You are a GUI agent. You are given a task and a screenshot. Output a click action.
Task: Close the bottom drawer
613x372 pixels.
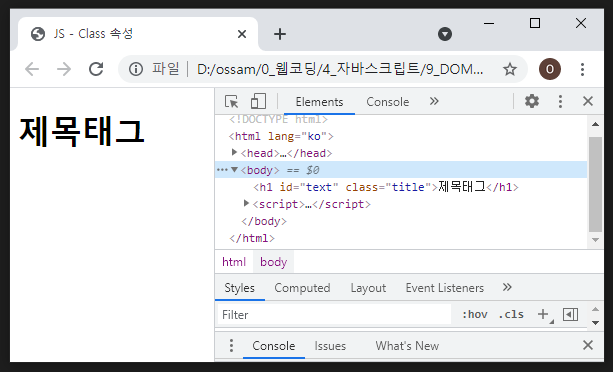click(x=588, y=345)
